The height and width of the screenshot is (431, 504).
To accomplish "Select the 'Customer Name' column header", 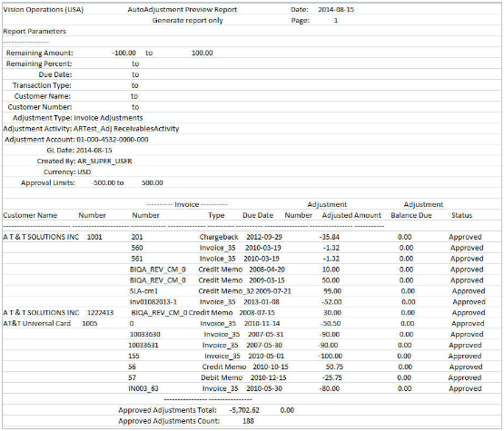I will point(30,216).
